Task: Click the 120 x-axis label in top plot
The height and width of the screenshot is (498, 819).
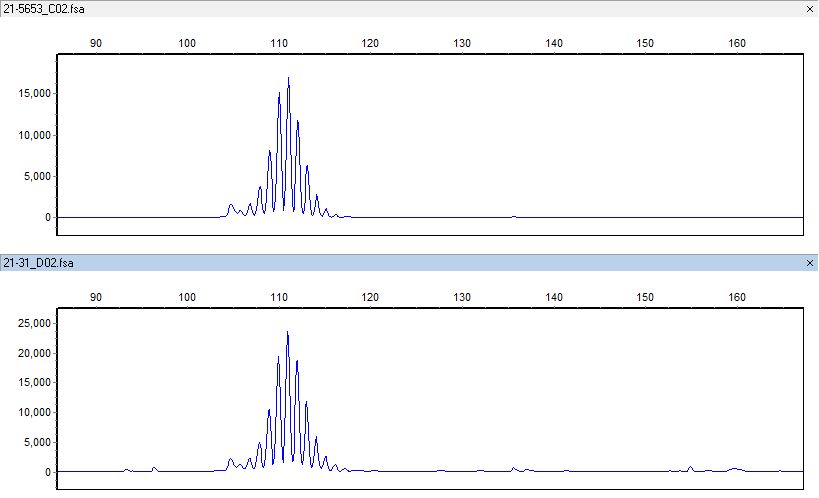Action: 370,44
